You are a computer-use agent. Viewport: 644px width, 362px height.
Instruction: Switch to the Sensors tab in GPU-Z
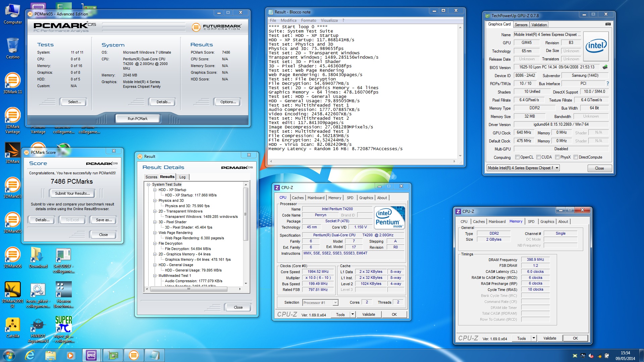click(521, 25)
